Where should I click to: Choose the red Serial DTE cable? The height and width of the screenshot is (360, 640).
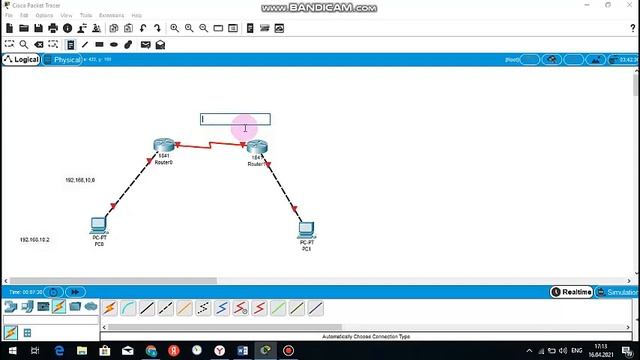[x=259, y=308]
